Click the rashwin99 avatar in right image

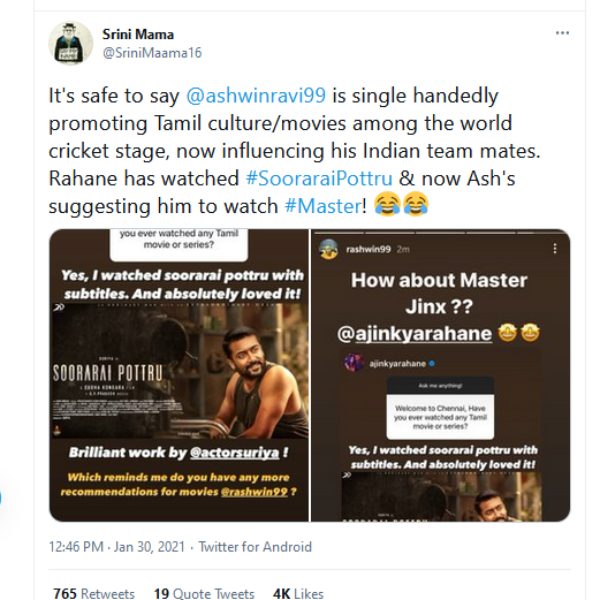point(324,246)
